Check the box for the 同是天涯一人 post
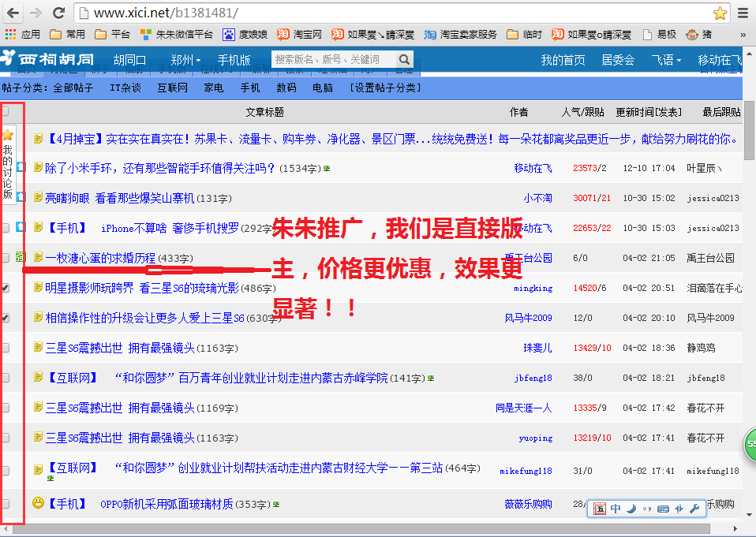 tap(5, 408)
